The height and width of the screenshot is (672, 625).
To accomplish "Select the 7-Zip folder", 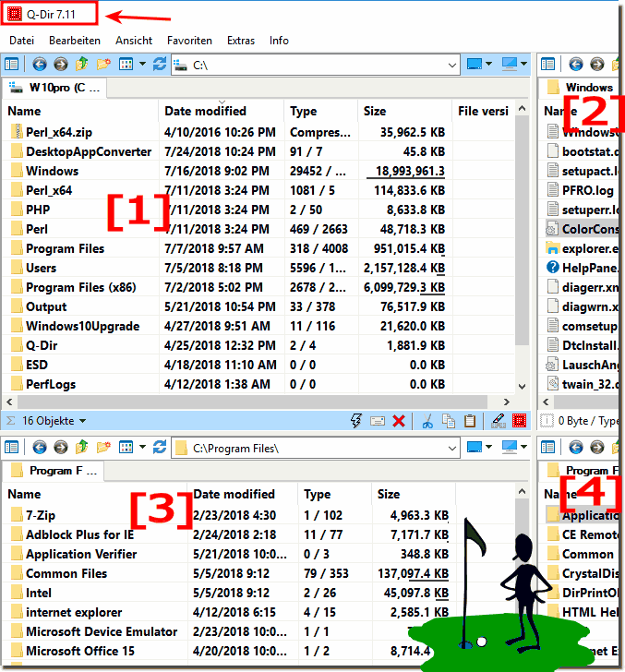I will coord(41,515).
